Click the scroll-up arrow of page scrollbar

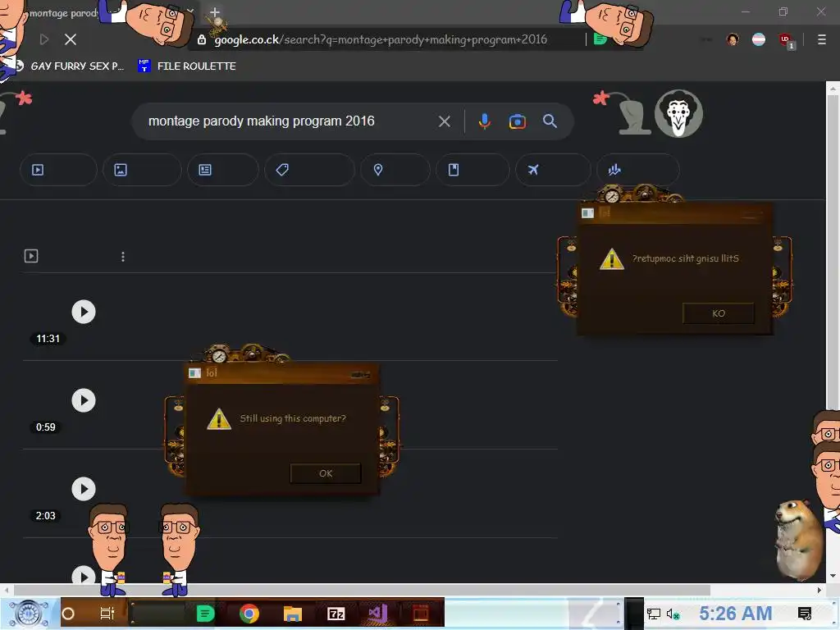pyautogui.click(x=833, y=87)
